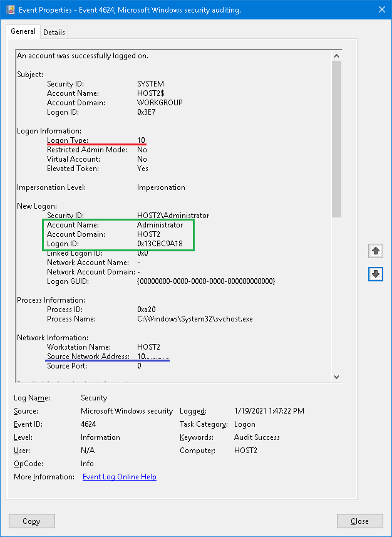Click the down arrow to show next event
Image resolution: width=392 pixels, height=537 pixels.
point(376,274)
